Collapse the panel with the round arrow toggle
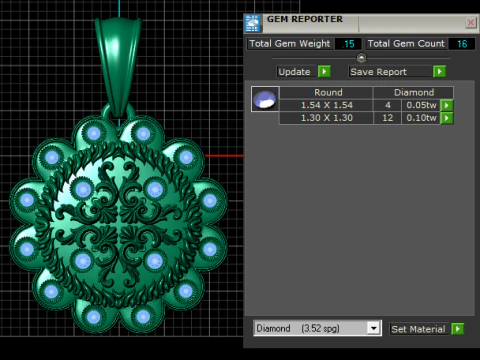Screen dimensions: 480x360 (x=361, y=58)
